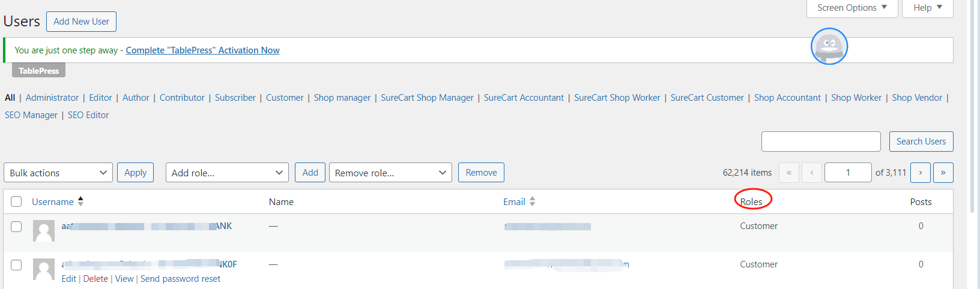
Task: Click Send password reset link
Action: tap(180, 279)
